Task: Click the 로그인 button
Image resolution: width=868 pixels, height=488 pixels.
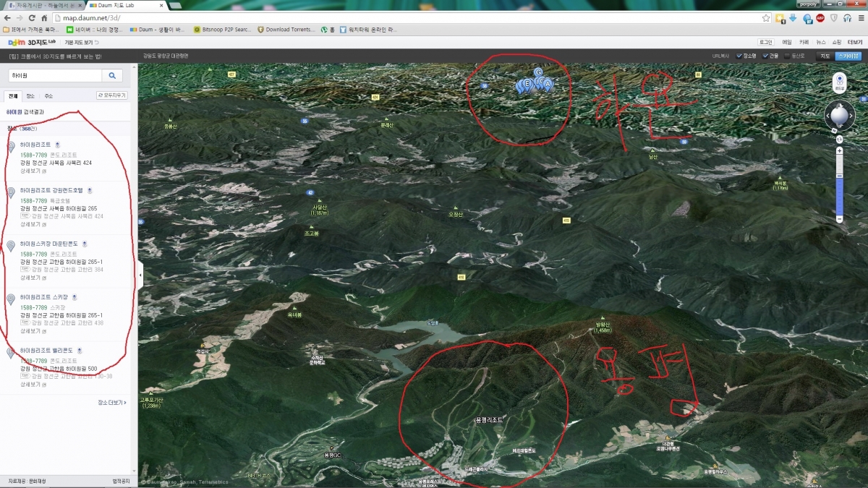Action: [766, 43]
